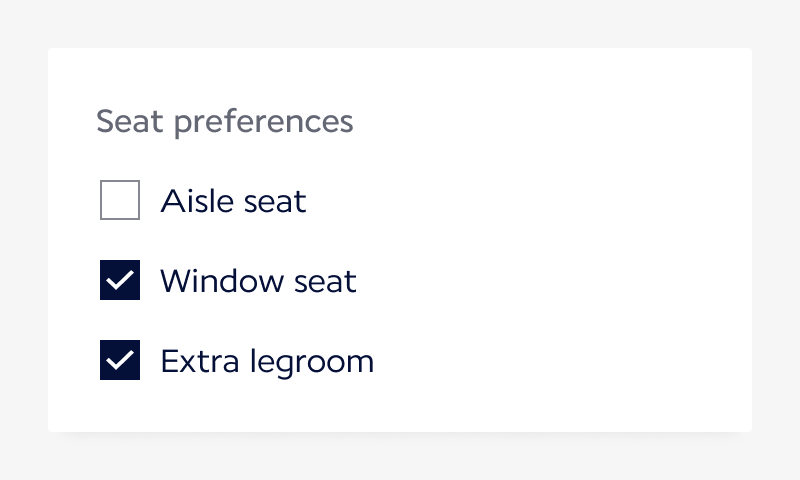This screenshot has height=480, width=800.
Task: Disable the Extra legroom preference
Action: [x=120, y=360]
